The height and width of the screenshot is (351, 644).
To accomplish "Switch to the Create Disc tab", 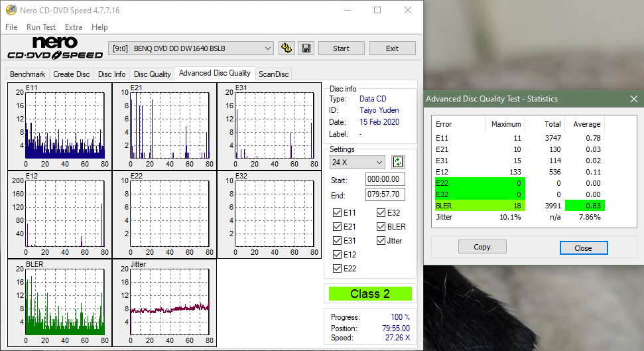I will coord(72,74).
